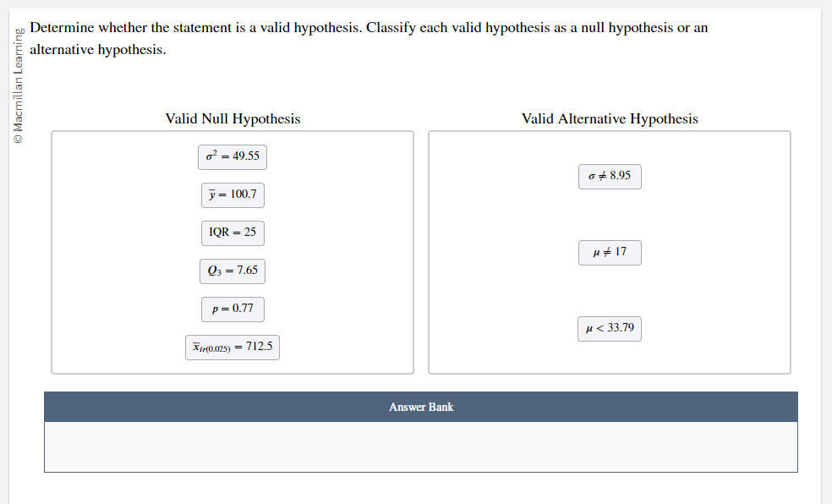Select the σ² = 49.55 tile

(x=233, y=156)
